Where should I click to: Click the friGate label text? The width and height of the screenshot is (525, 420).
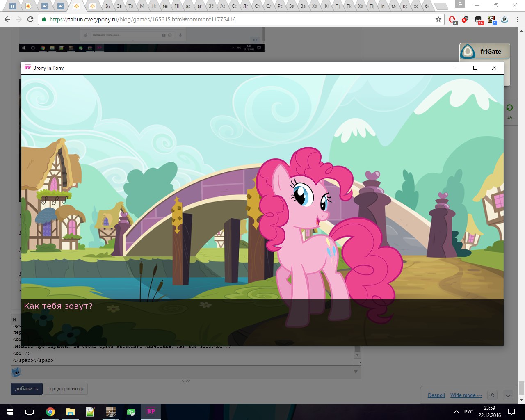491,52
